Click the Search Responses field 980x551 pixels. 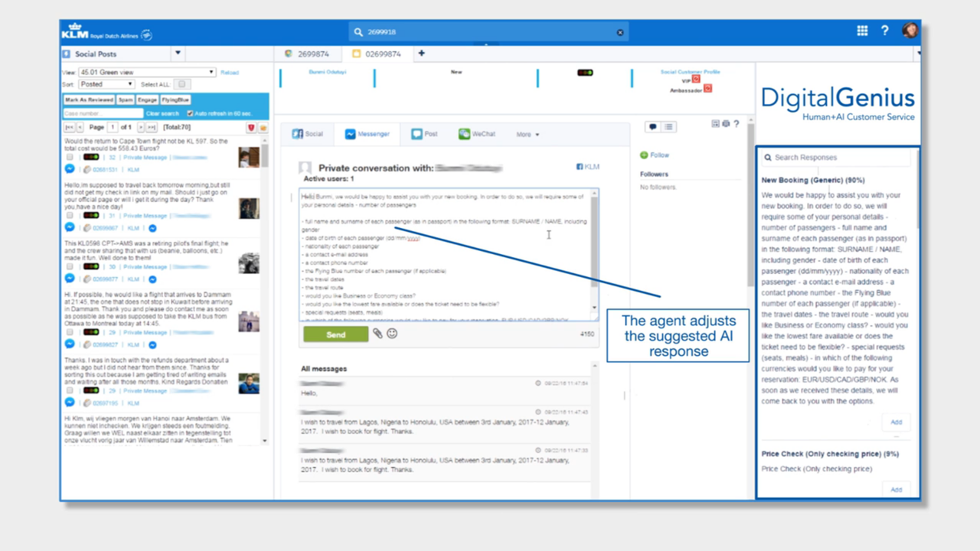836,158
